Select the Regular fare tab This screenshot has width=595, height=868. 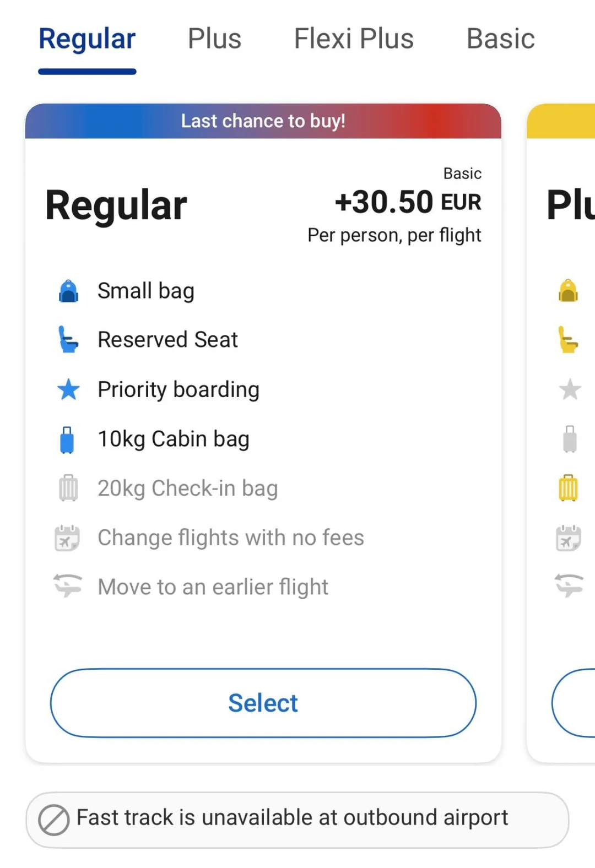pyautogui.click(x=87, y=39)
